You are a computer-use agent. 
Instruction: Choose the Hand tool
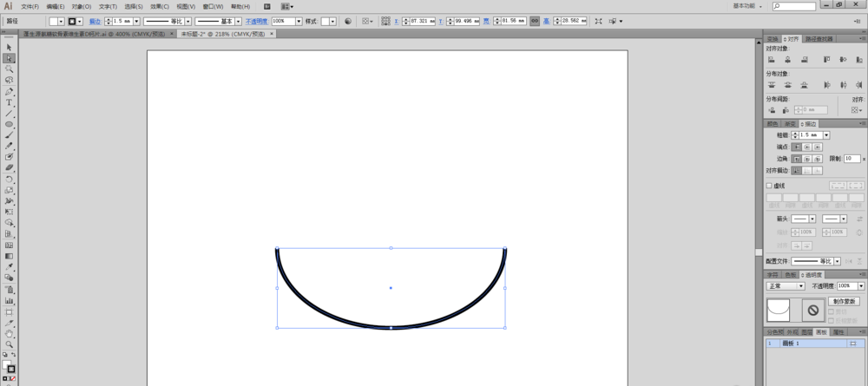tap(10, 333)
